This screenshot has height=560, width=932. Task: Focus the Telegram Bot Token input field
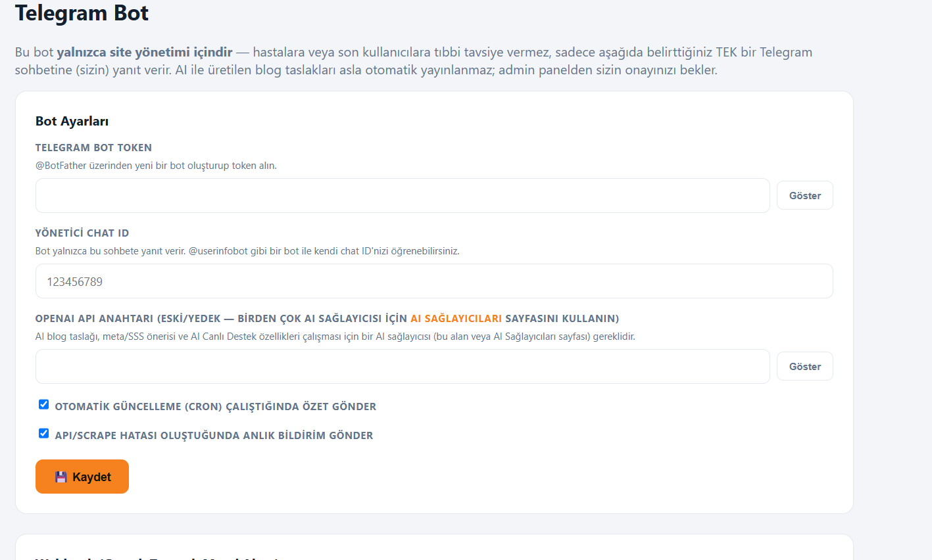[403, 195]
